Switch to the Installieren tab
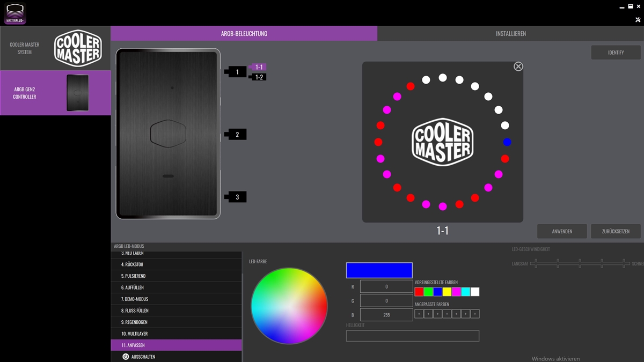The width and height of the screenshot is (644, 362). (x=510, y=33)
